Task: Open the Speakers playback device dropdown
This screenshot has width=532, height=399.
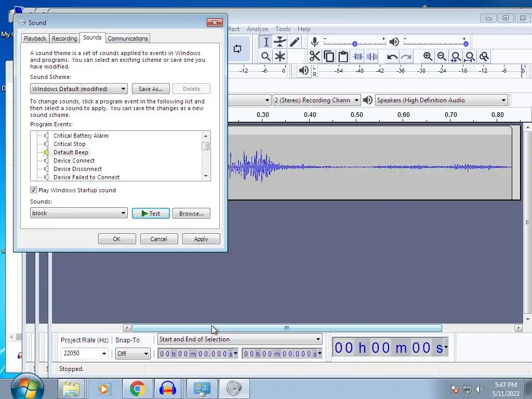Action: [x=442, y=100]
